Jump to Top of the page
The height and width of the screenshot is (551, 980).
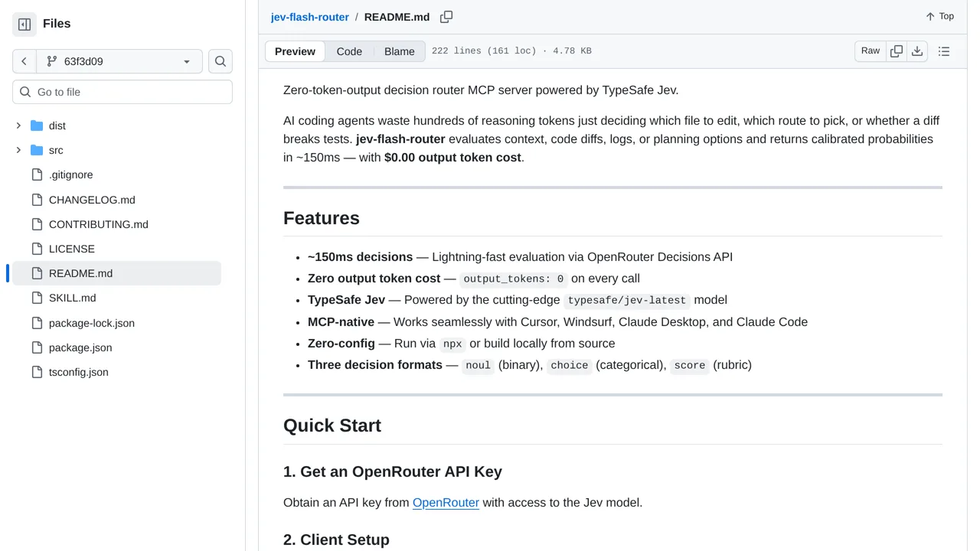[939, 16]
